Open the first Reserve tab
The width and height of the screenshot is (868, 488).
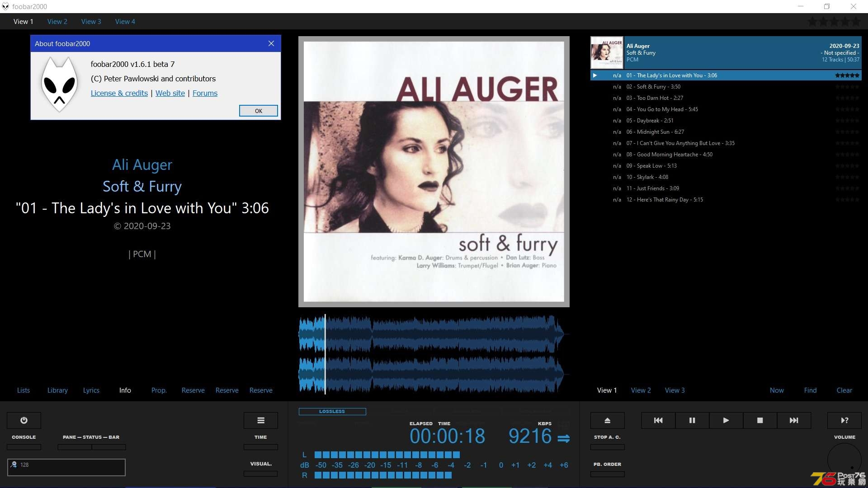coord(193,390)
